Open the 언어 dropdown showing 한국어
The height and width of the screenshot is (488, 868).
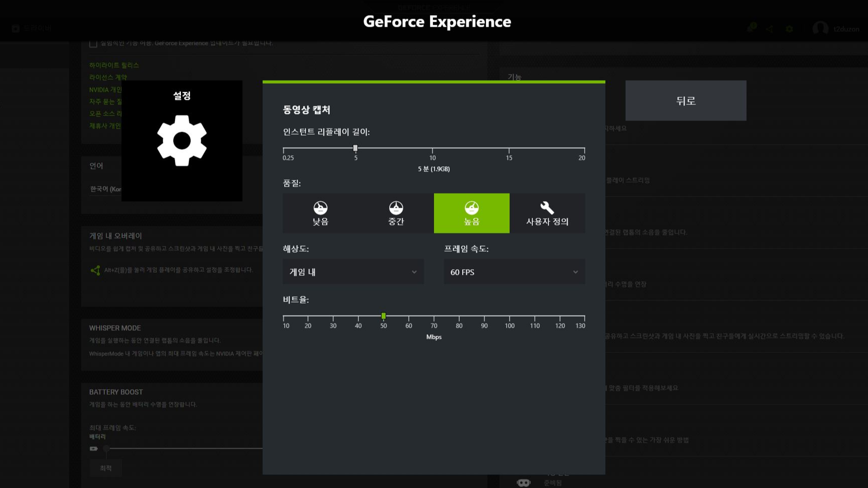click(x=105, y=189)
